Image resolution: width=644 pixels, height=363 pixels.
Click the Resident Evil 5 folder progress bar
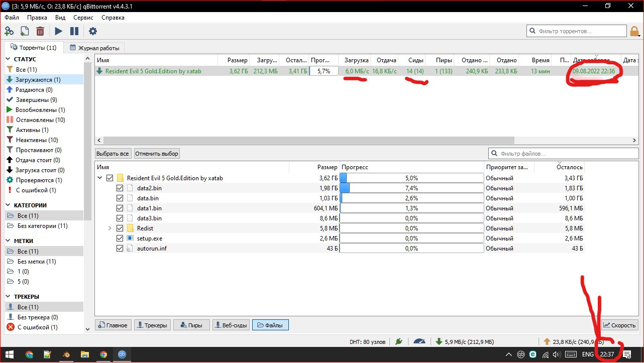click(411, 178)
